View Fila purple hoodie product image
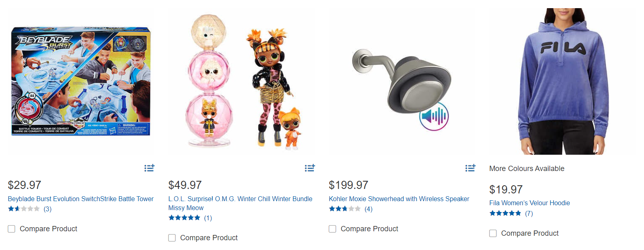Image resolution: width=644 pixels, height=250 pixels. pos(563,81)
